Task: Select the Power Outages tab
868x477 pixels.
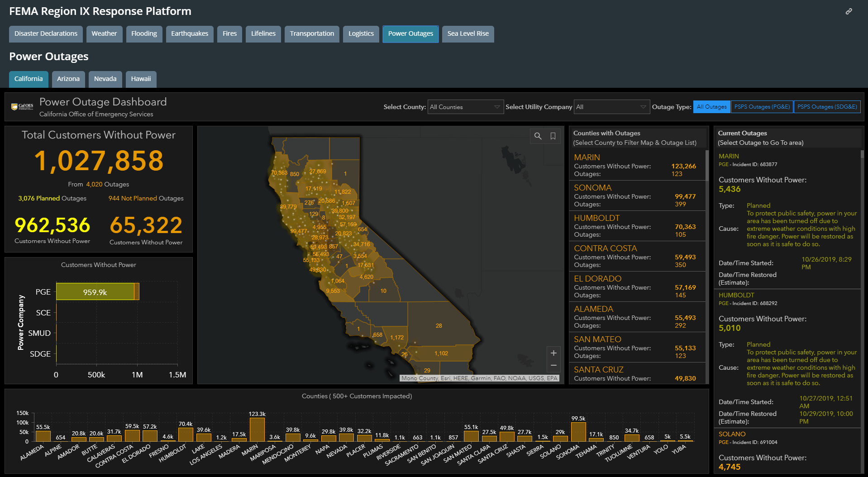Action: [x=410, y=33]
